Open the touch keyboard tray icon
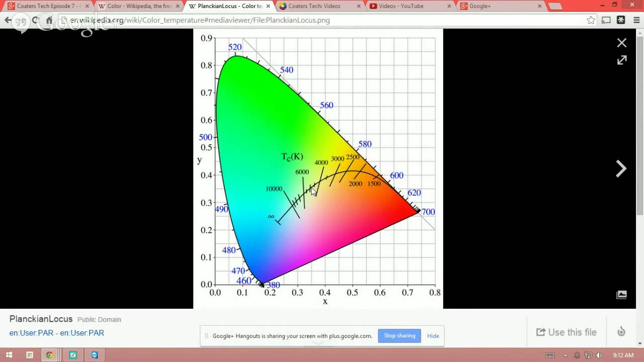644x362 pixels. click(550, 355)
